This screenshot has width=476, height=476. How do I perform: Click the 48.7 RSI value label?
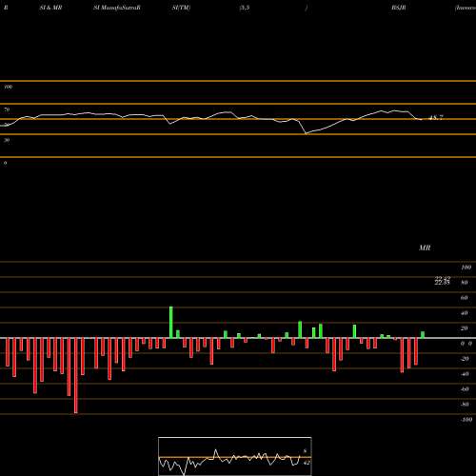tap(436, 118)
